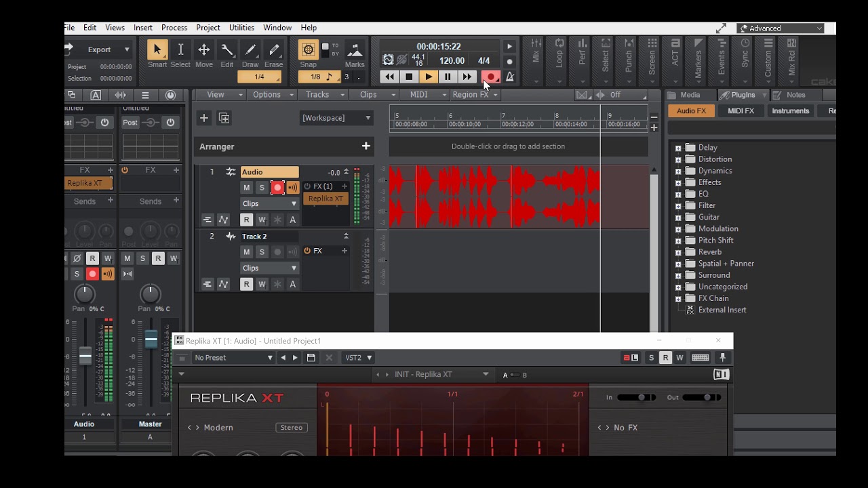The image size is (868, 488).
Task: Pin the Replika XT plugin window
Action: tap(723, 358)
